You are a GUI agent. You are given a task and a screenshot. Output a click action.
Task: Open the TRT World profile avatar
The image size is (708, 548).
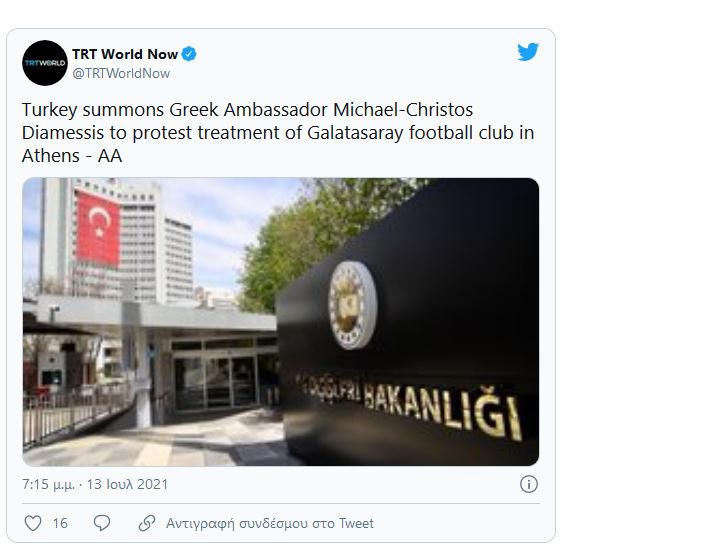[x=45, y=63]
